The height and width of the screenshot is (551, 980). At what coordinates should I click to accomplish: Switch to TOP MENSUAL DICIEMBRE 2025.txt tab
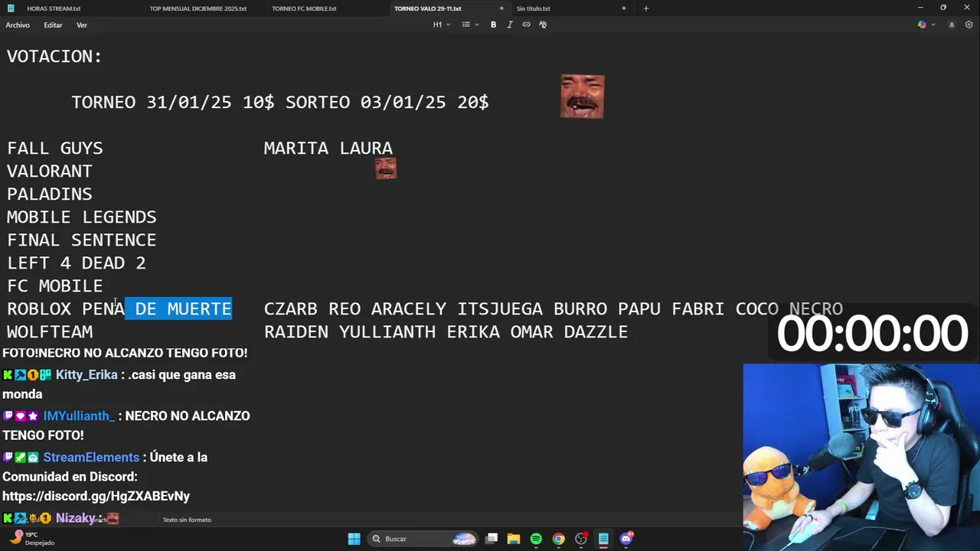(198, 8)
